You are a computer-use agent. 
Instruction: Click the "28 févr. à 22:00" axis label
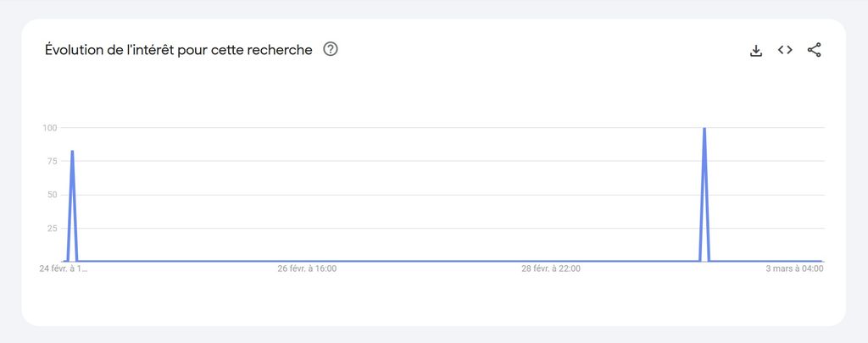click(x=551, y=268)
